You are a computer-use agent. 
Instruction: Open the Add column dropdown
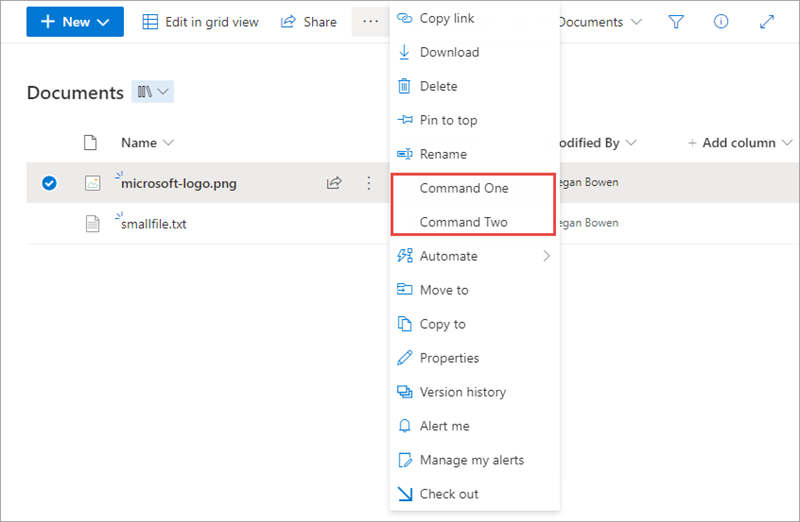(x=739, y=143)
